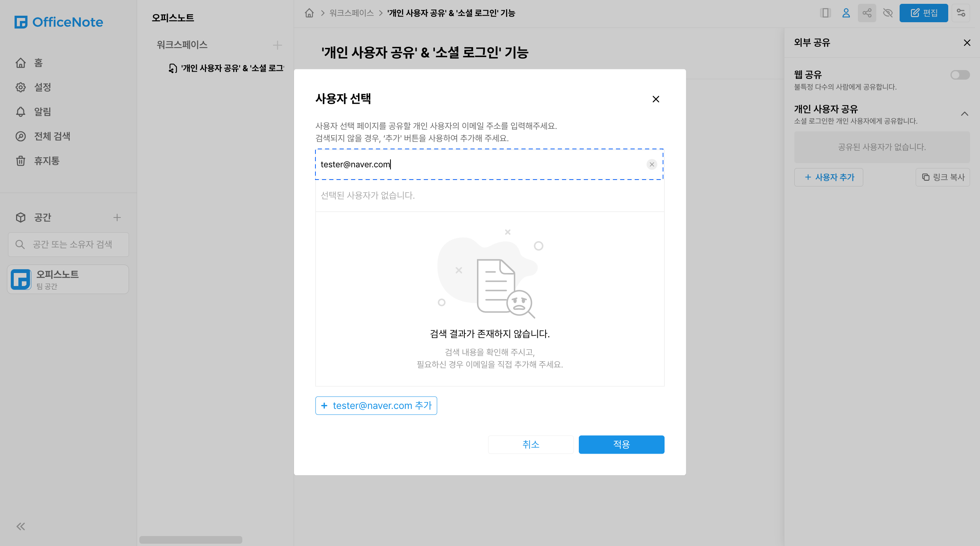Collapse the 개인 사용자 공유 section

click(x=964, y=114)
